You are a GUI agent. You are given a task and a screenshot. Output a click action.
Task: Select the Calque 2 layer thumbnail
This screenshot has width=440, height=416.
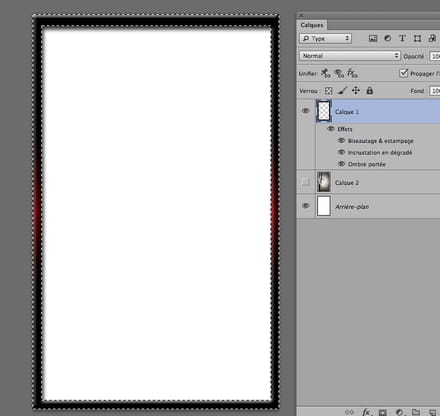click(324, 182)
